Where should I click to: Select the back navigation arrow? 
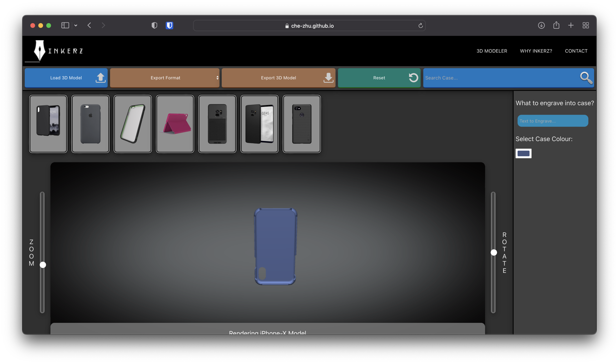coord(90,25)
